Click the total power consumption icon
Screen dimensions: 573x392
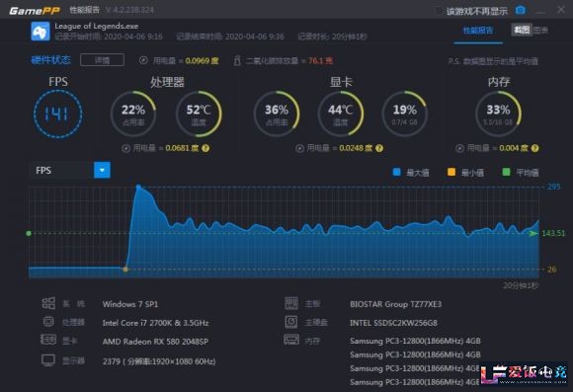tap(143, 60)
